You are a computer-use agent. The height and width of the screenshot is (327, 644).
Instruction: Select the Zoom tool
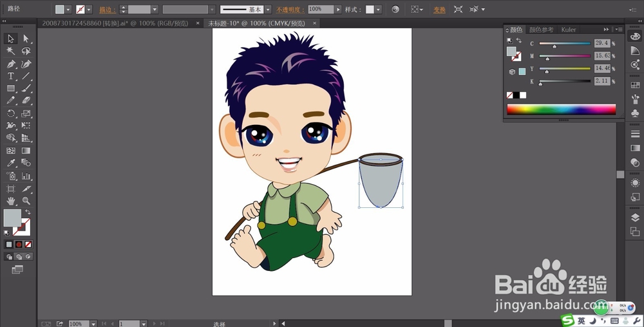(x=26, y=201)
